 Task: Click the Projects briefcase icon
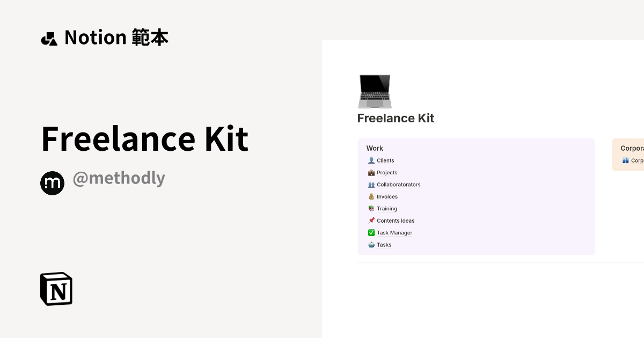pos(371,172)
